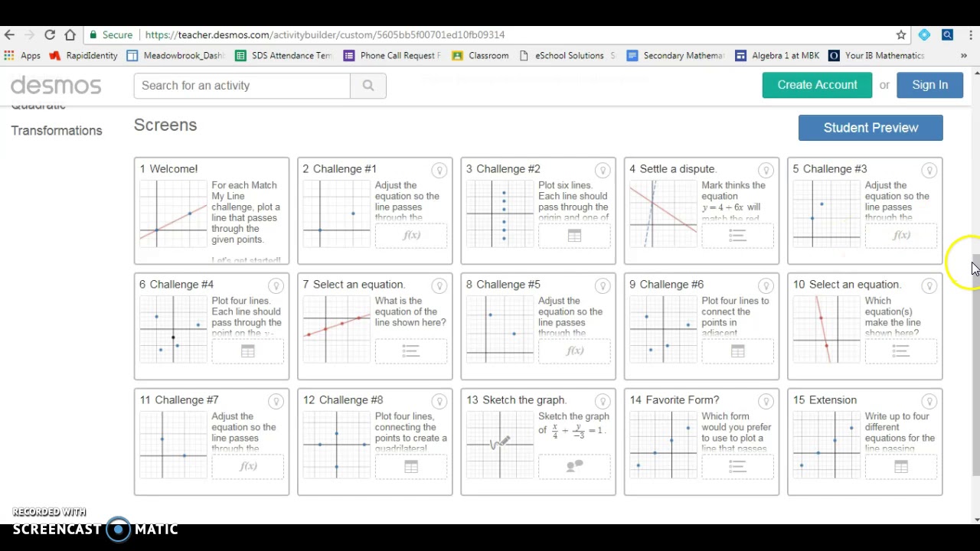Click the browser address bar URL

pyautogui.click(x=325, y=34)
